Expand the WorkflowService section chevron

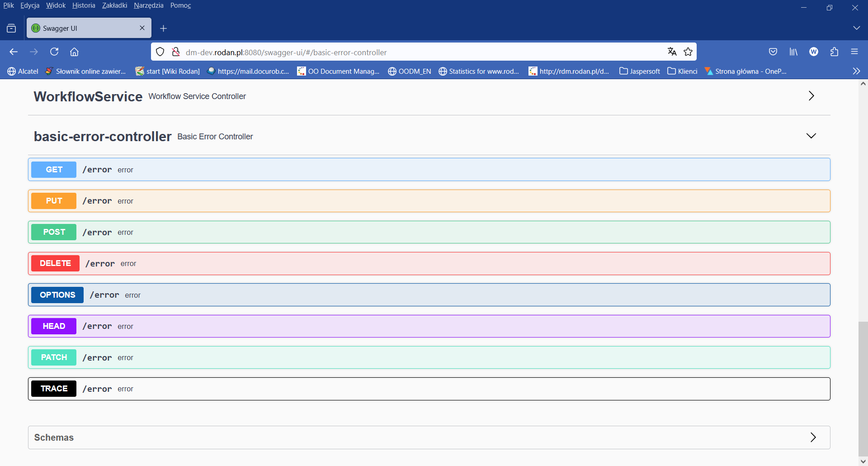[x=811, y=95]
